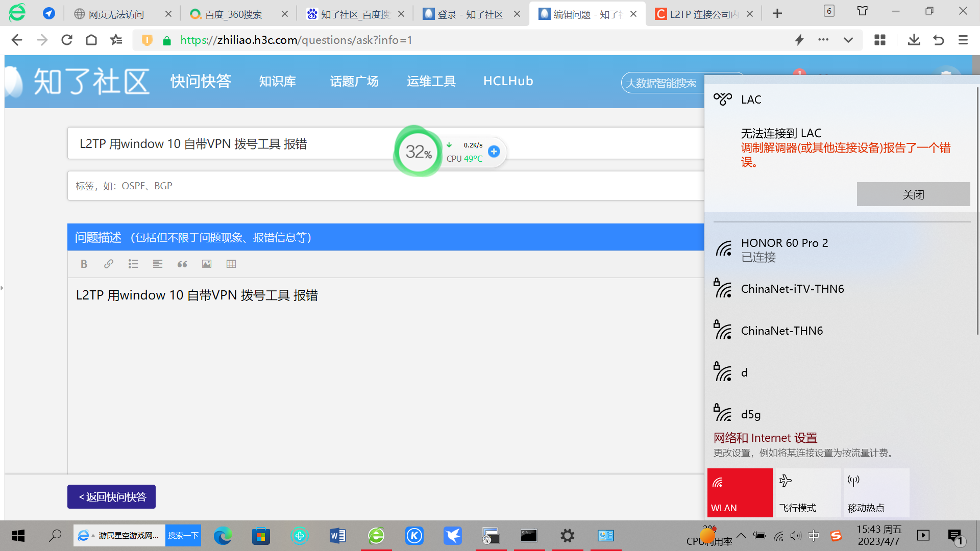Click the browser favorites star icon
This screenshot has width=980, height=551.
pyautogui.click(x=116, y=40)
